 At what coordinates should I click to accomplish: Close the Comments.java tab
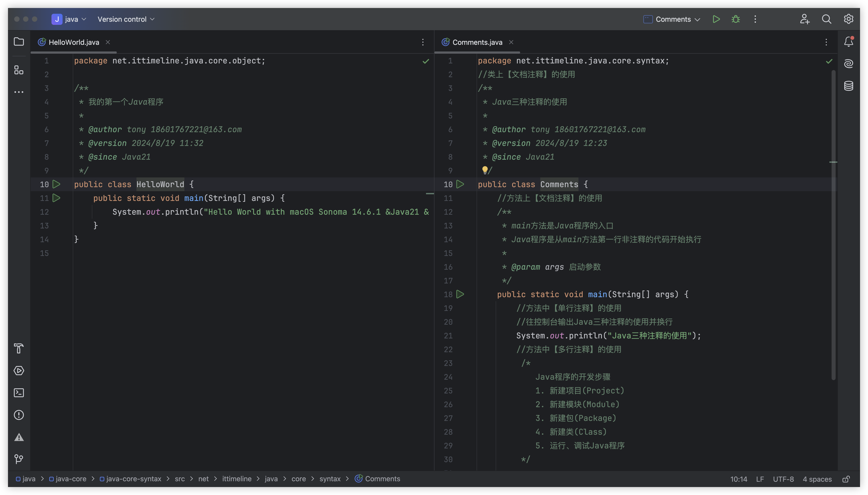pyautogui.click(x=511, y=42)
